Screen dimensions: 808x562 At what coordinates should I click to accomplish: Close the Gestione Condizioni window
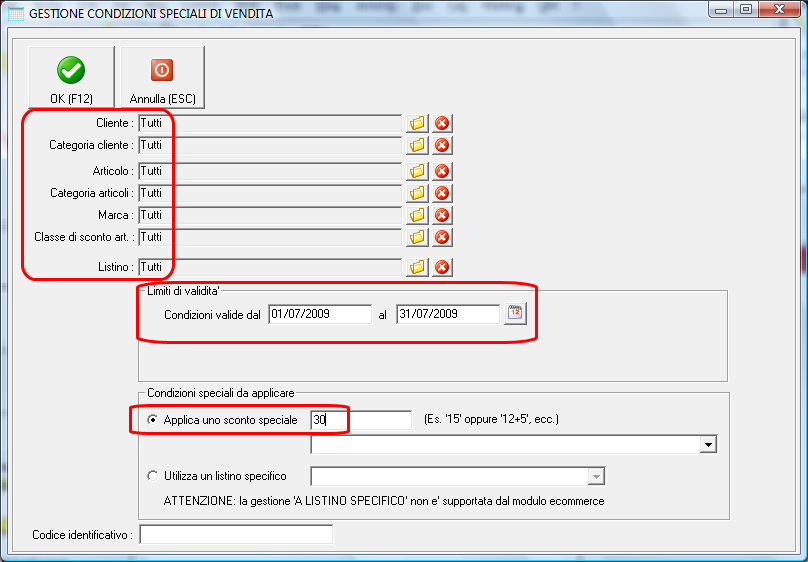coord(779,10)
